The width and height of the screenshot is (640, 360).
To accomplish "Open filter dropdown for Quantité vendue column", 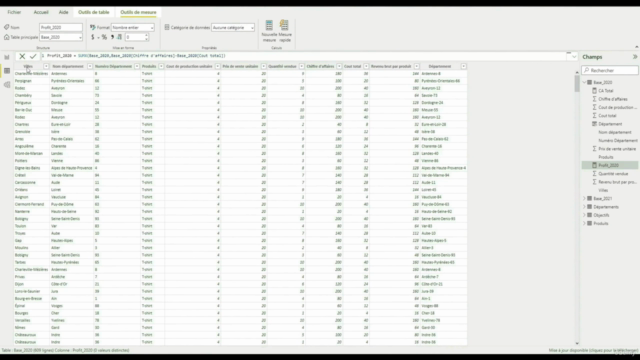I will pos(302,66).
